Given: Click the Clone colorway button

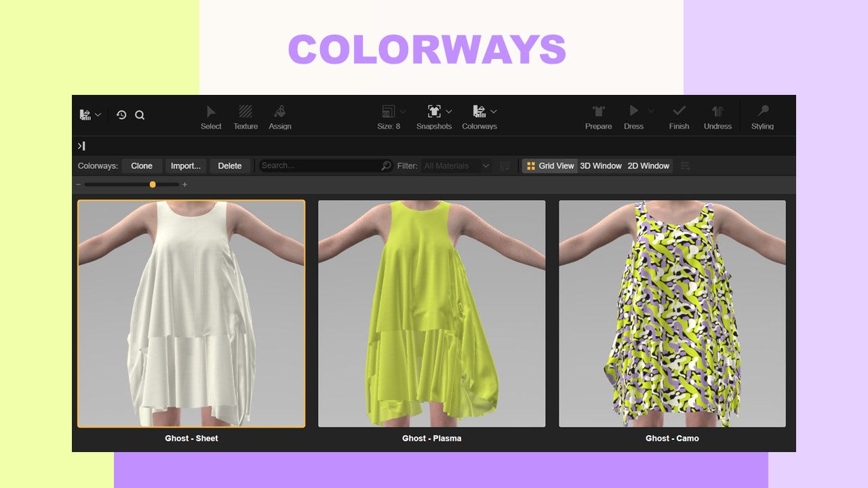Looking at the screenshot, I should (x=142, y=166).
